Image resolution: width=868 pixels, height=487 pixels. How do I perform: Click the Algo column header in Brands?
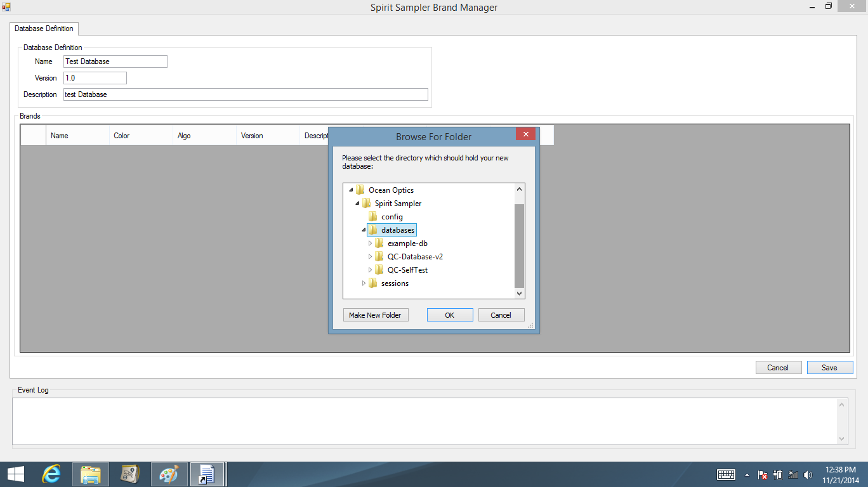tap(204, 136)
